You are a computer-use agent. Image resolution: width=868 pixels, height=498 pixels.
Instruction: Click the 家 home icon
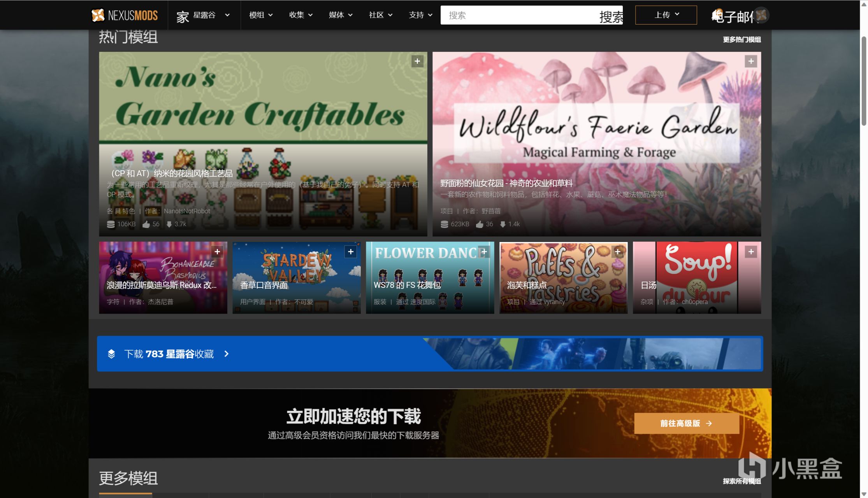183,16
